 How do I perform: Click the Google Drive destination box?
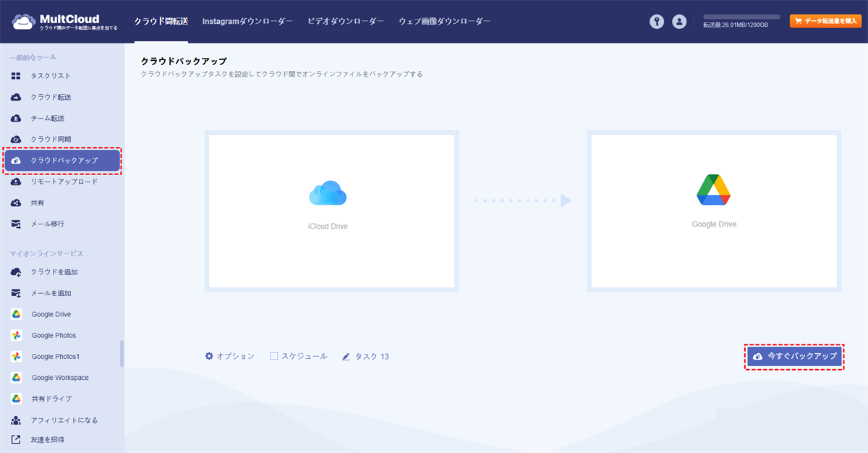point(714,211)
